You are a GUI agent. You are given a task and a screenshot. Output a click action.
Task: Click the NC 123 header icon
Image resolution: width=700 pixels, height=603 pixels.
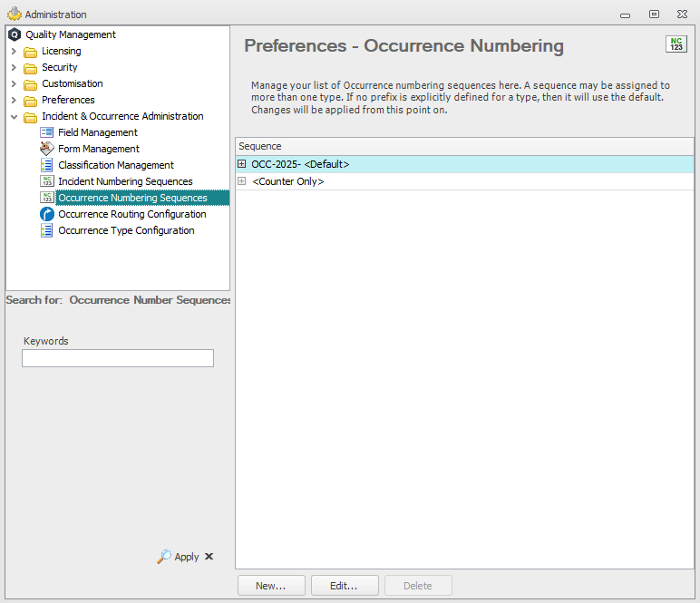[x=676, y=44]
